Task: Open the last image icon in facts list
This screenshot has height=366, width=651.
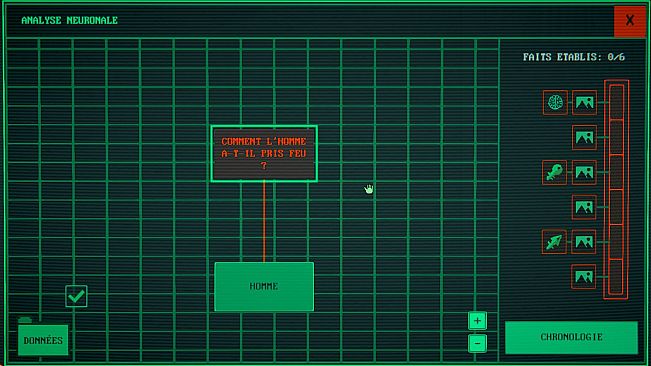Action: [583, 276]
